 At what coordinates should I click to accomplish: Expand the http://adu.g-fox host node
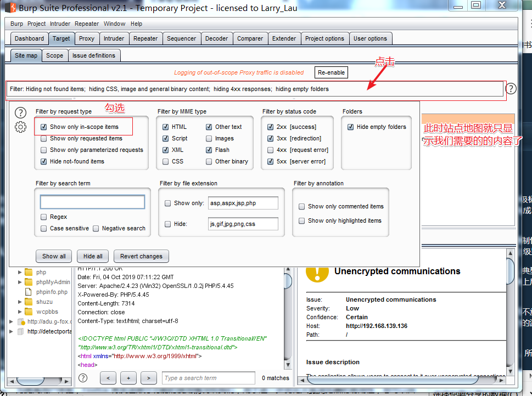tap(11, 321)
